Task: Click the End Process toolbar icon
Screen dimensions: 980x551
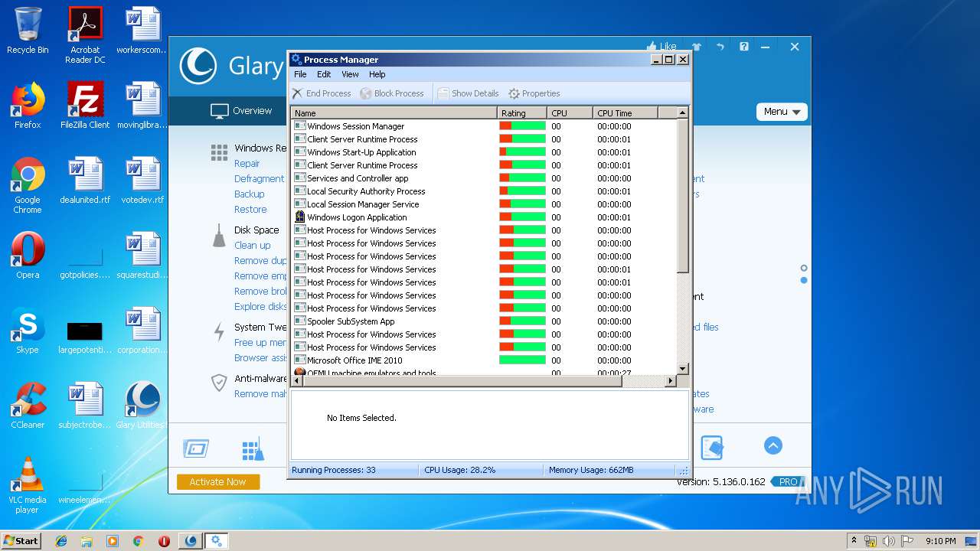Action: [297, 93]
